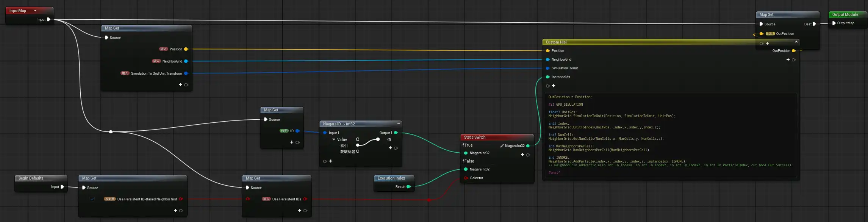Add input pin on Custom Hlsl node
868x222 pixels.
(554, 86)
